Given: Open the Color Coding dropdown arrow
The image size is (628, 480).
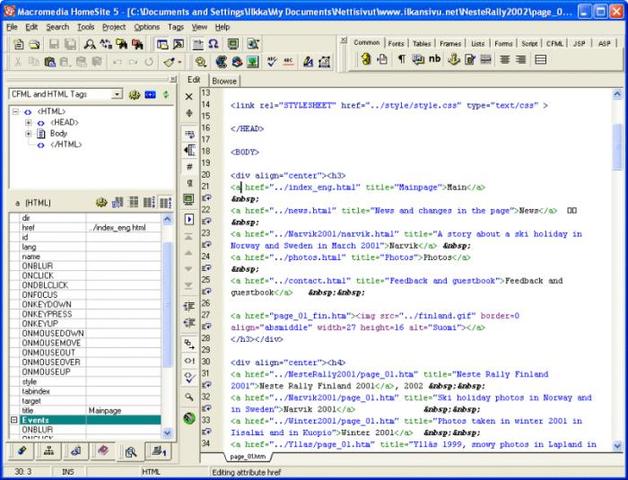Looking at the screenshot, I should [x=179, y=62].
